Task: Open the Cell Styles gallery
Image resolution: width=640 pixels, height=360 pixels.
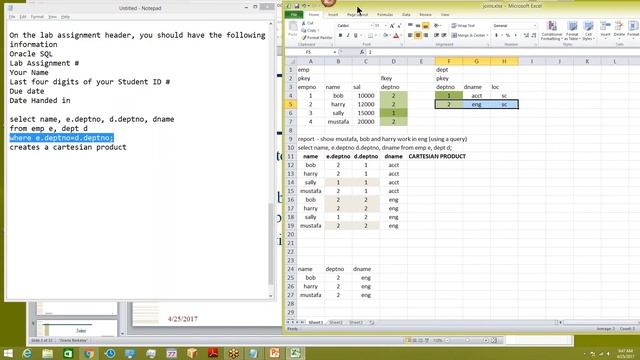Action: 588,31
